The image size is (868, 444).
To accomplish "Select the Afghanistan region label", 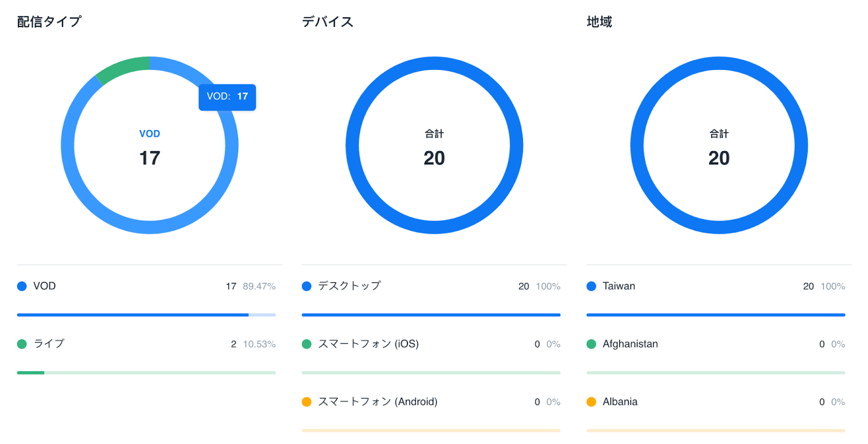I will (x=630, y=344).
